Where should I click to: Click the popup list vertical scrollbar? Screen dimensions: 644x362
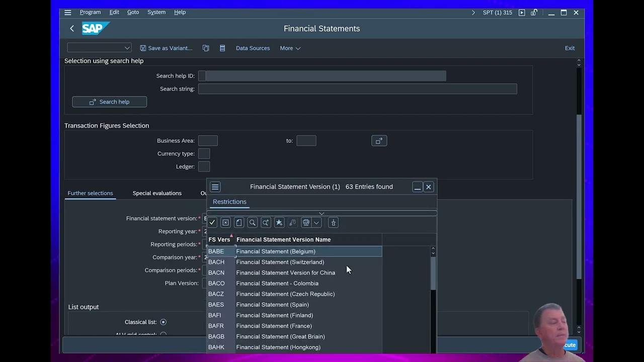coord(433,273)
